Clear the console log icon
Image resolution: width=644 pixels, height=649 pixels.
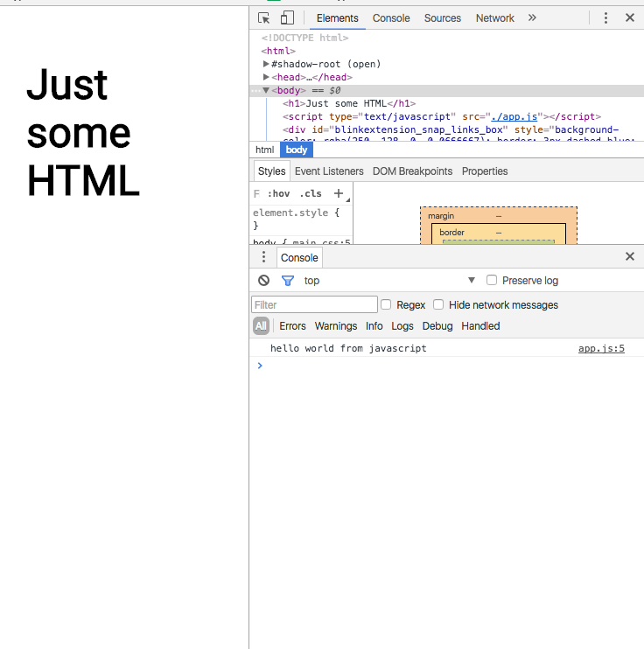(263, 281)
